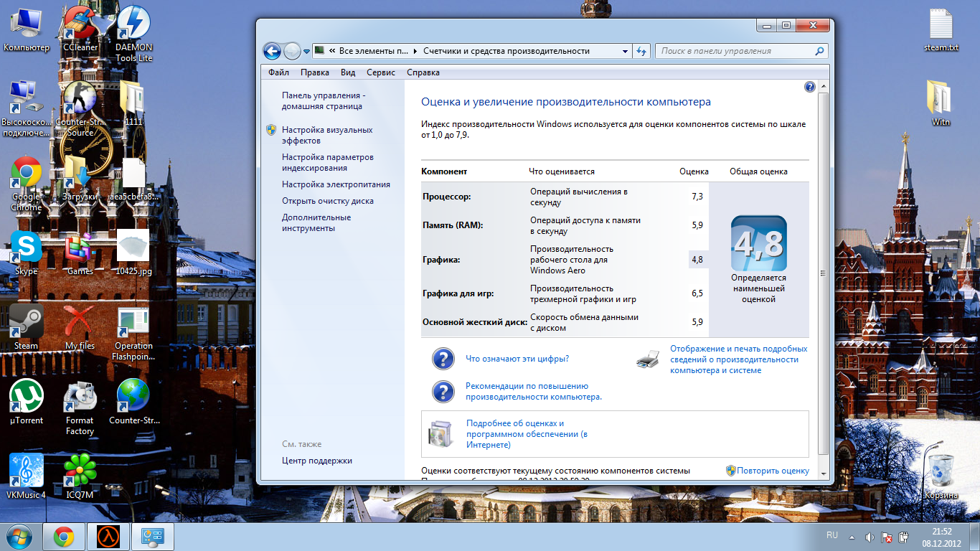
Task: Refresh the control panel address bar
Action: [642, 51]
